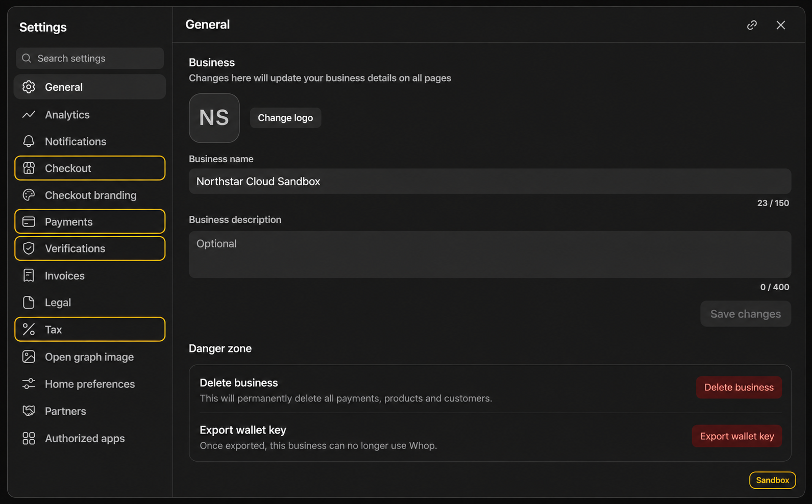Viewport: 812px width, 504px height.
Task: Focus the Search settings field
Action: [90, 58]
